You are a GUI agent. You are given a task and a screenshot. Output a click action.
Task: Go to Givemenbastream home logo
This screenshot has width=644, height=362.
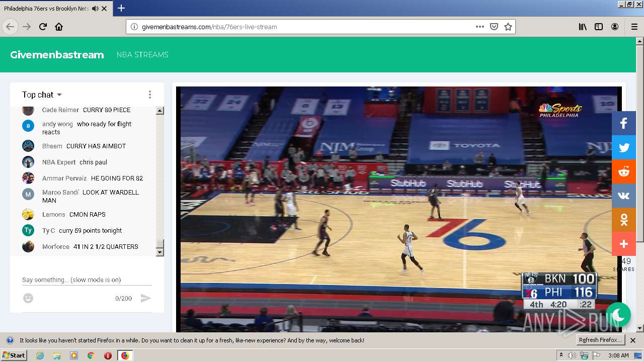coord(57,55)
